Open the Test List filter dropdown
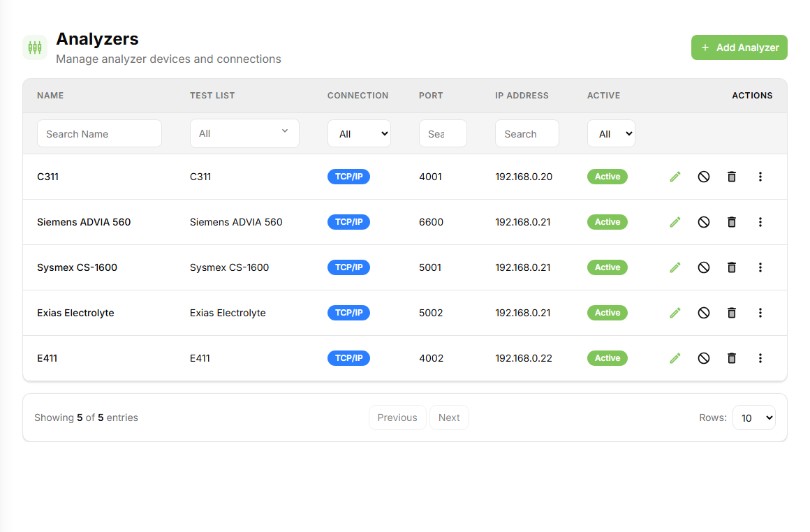The height and width of the screenshot is (532, 810). tap(244, 133)
